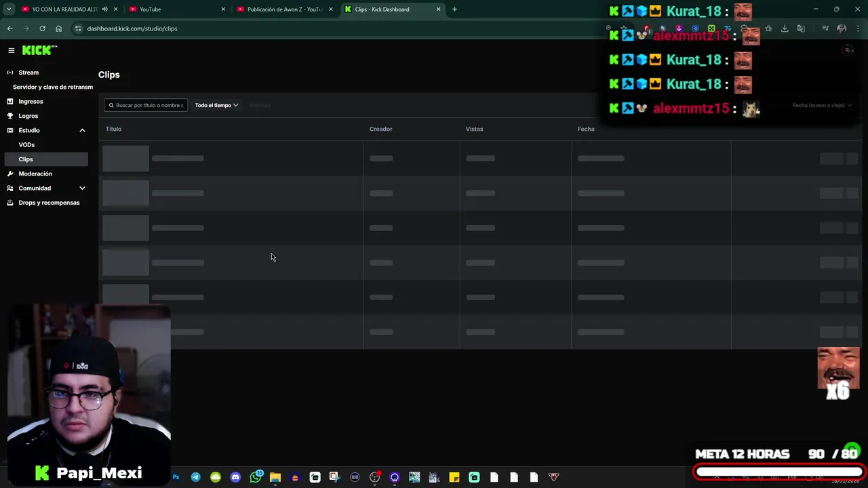
Task: Open the green cloud app in taskbar
Action: (216, 477)
